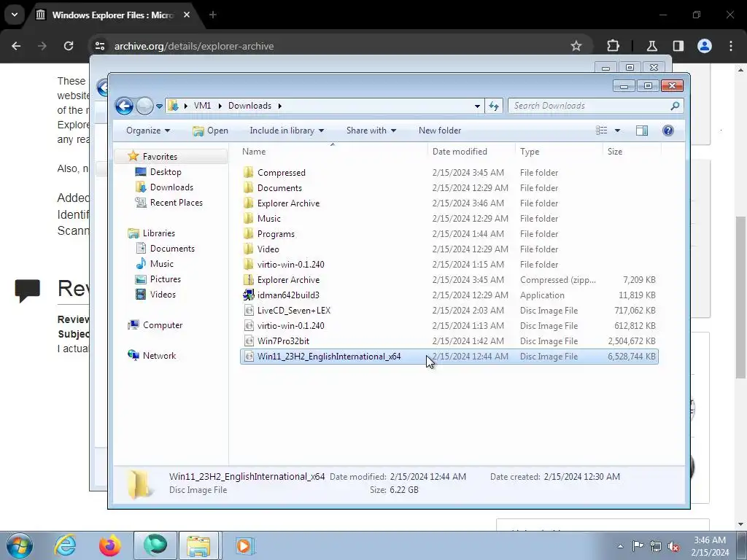Click the Chrome address bar URL
Screen dimensions: 747x560
tap(194, 46)
